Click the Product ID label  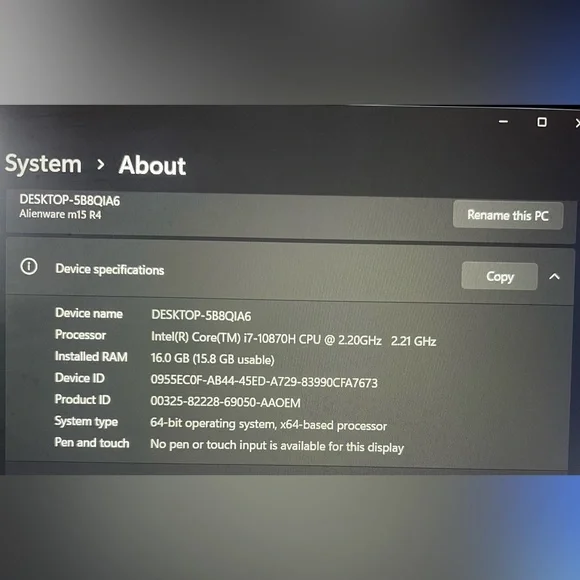point(82,399)
